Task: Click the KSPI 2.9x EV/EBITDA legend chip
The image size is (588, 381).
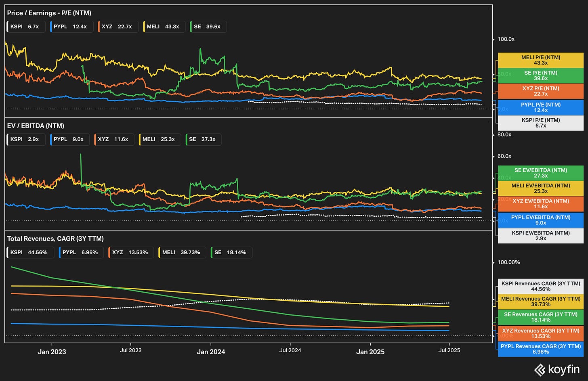Action: (x=26, y=139)
